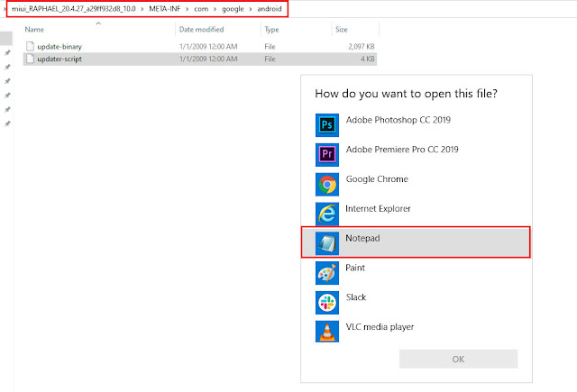Select the update-binary file name
This screenshot has height=392, width=577.
pyautogui.click(x=60, y=47)
